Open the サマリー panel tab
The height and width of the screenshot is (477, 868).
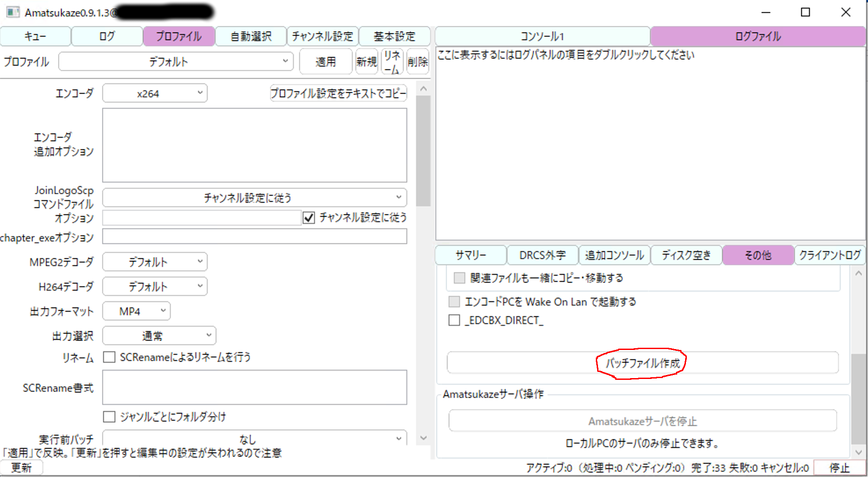(470, 255)
